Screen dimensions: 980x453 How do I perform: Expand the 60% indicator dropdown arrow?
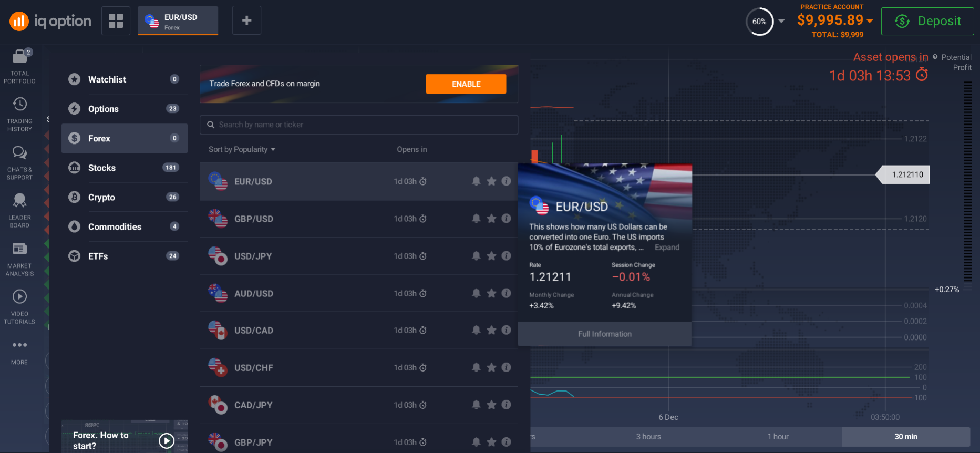[781, 22]
